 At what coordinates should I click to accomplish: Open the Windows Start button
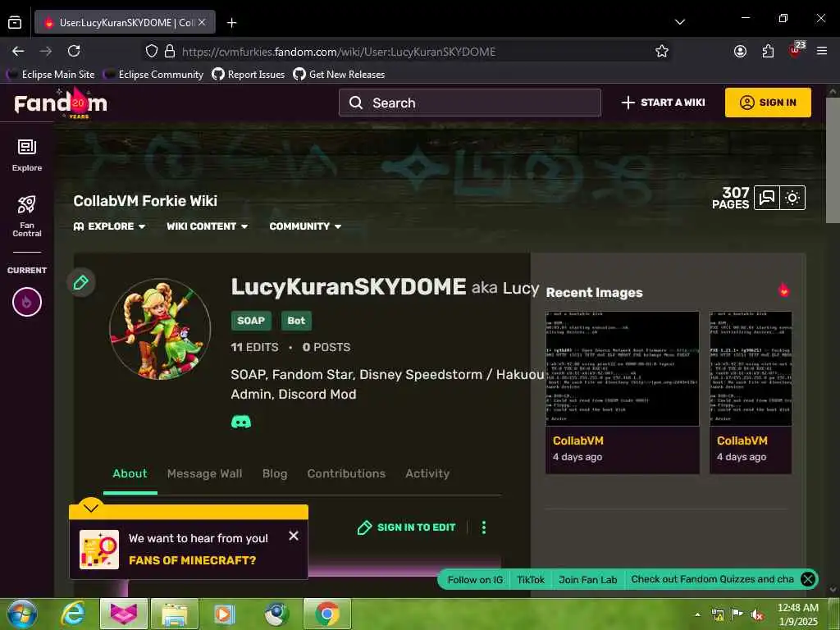coord(22,614)
